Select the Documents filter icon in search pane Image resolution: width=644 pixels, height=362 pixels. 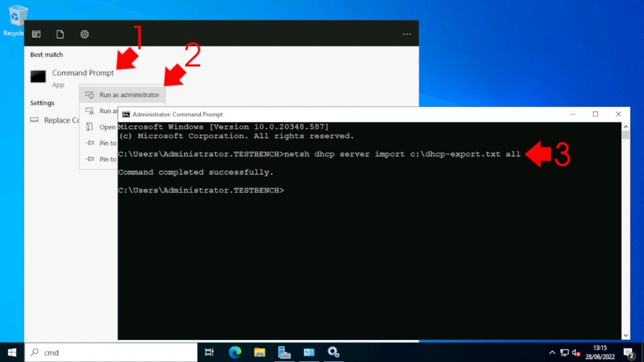pos(60,33)
